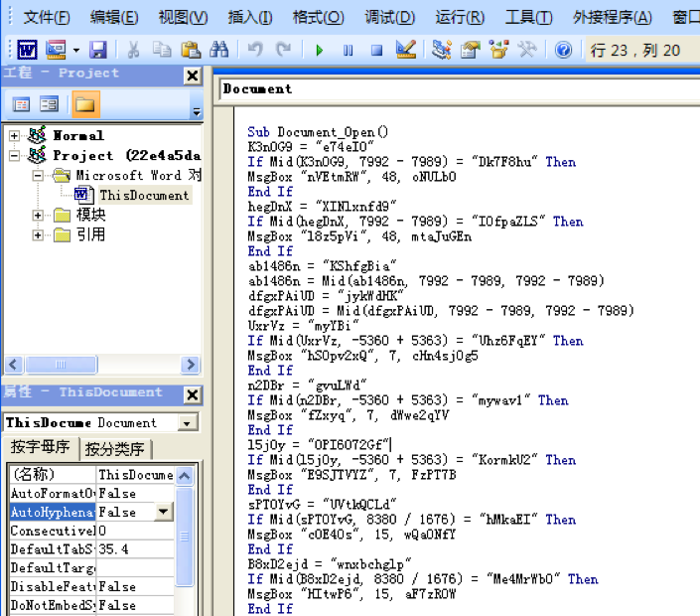Expand the 模块 folder
Viewport: 700px width, 616px height.
(38, 216)
